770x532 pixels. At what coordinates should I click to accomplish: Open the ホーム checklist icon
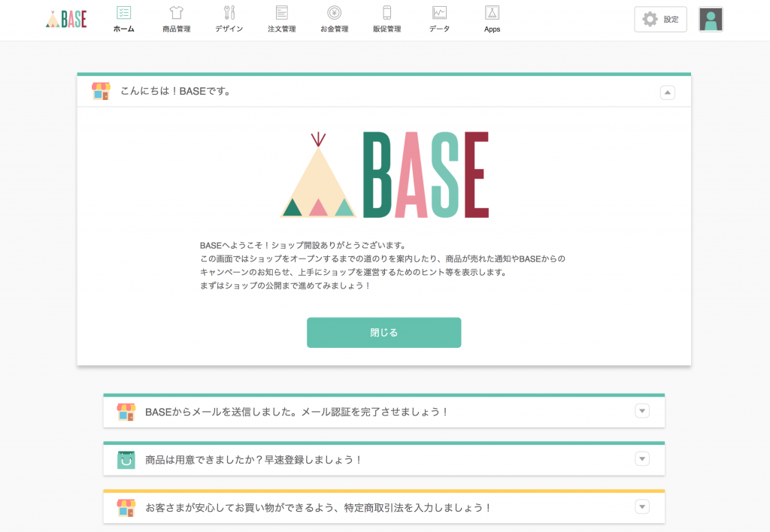(x=124, y=12)
